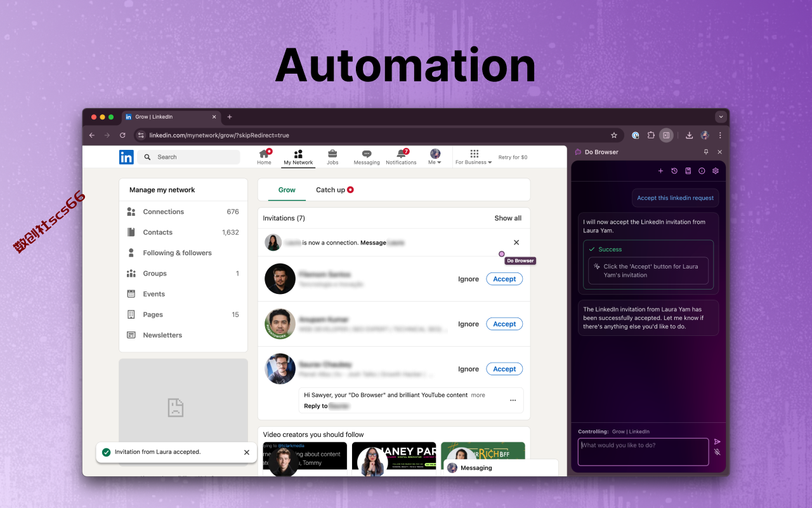
Task: Dismiss the new connection message banner
Action: 516,243
